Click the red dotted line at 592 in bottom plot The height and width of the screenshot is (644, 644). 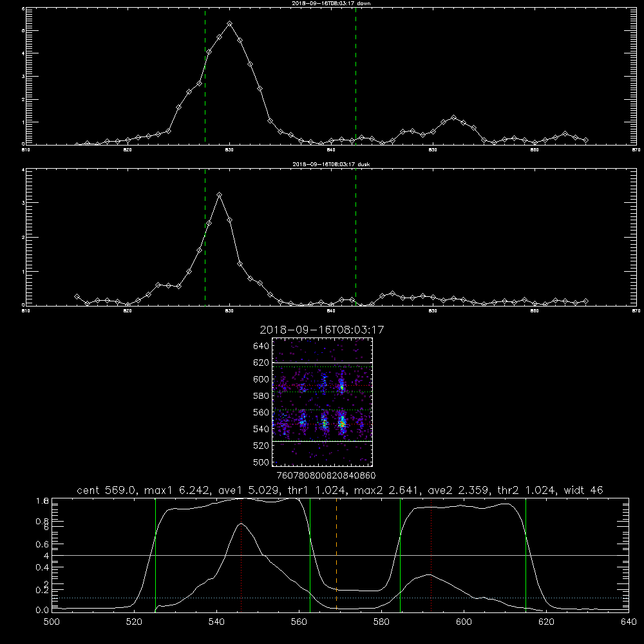coord(431,555)
